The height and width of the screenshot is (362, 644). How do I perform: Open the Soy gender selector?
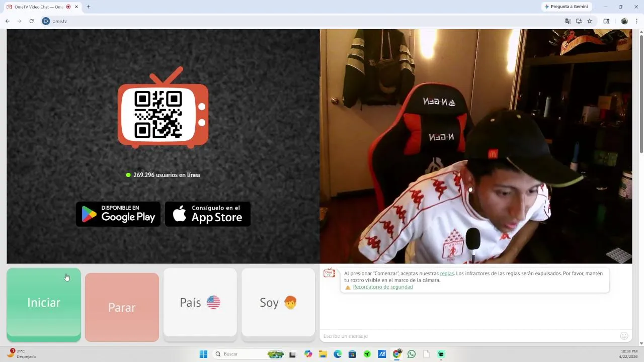pos(278,302)
